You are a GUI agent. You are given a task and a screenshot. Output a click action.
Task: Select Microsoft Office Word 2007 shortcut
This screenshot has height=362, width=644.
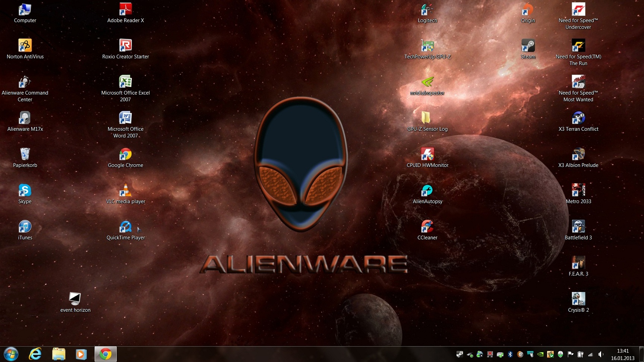pos(126,125)
